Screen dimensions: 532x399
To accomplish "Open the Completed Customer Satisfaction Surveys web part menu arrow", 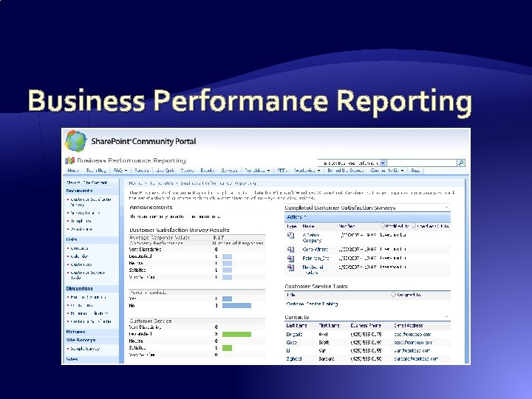I will [x=446, y=208].
